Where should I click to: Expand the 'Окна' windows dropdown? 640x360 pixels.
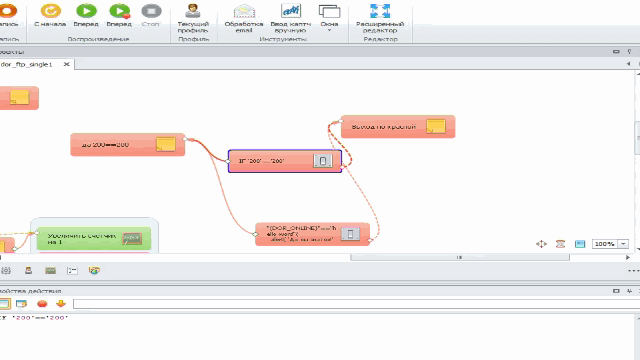click(x=329, y=18)
